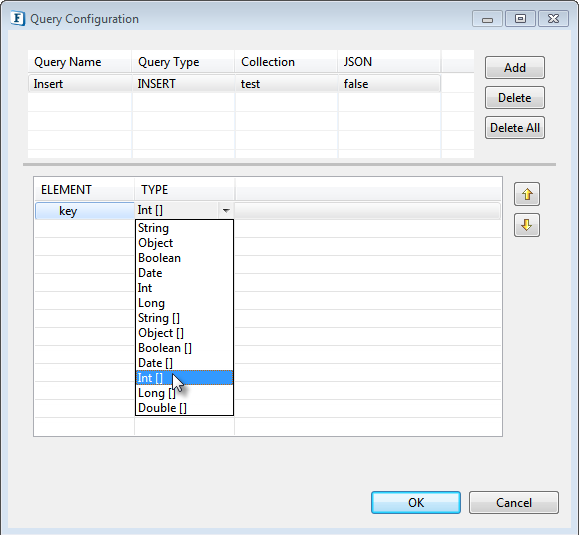Click the Cancel button
Viewport: 579px width, 535px height.
click(514, 503)
